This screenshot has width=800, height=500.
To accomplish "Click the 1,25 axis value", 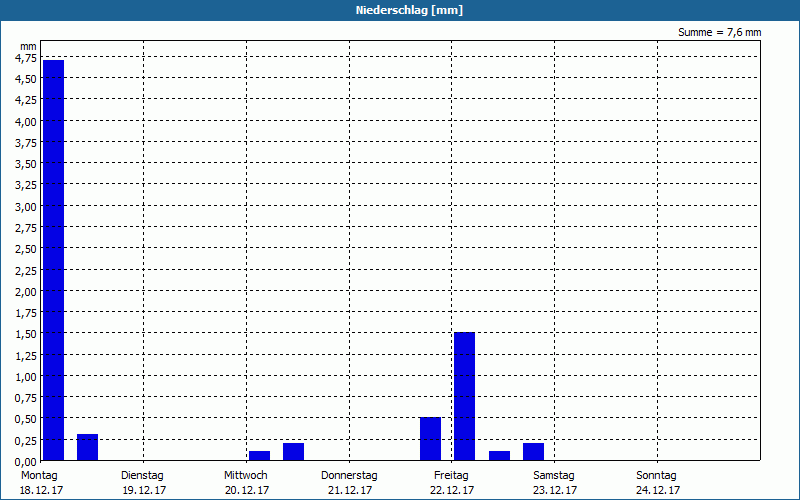I will pyautogui.click(x=26, y=356).
